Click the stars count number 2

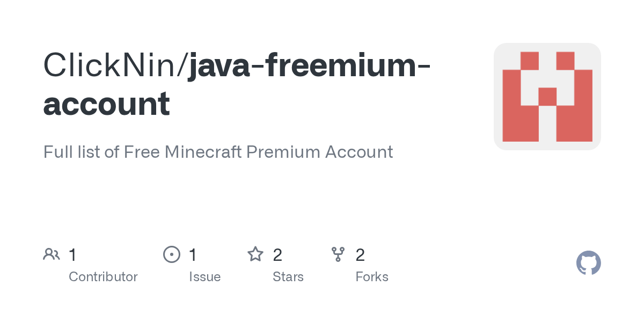(277, 255)
